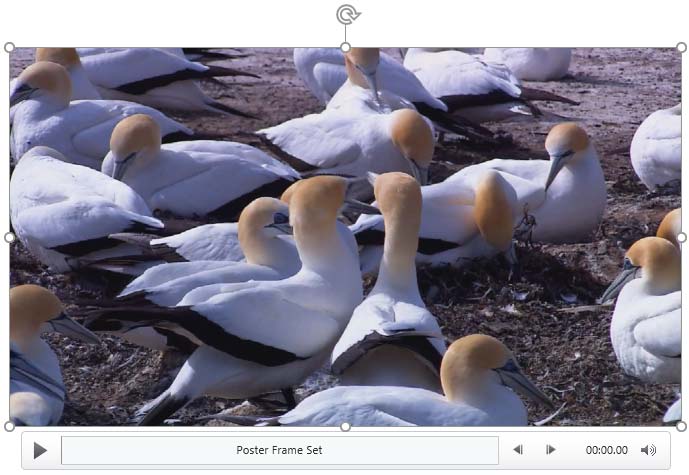
Task: Click empty control bar space left of the Move Back icon
Action: click(504, 450)
